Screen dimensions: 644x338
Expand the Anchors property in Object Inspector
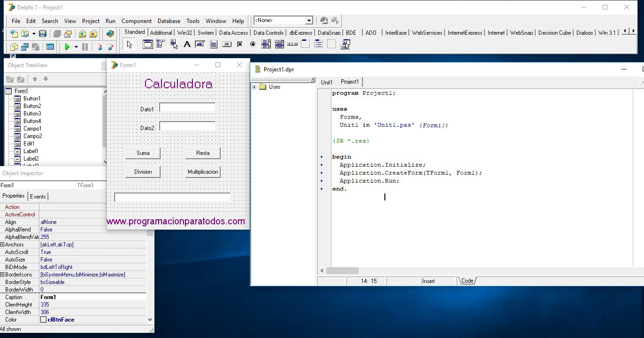pyautogui.click(x=3, y=244)
